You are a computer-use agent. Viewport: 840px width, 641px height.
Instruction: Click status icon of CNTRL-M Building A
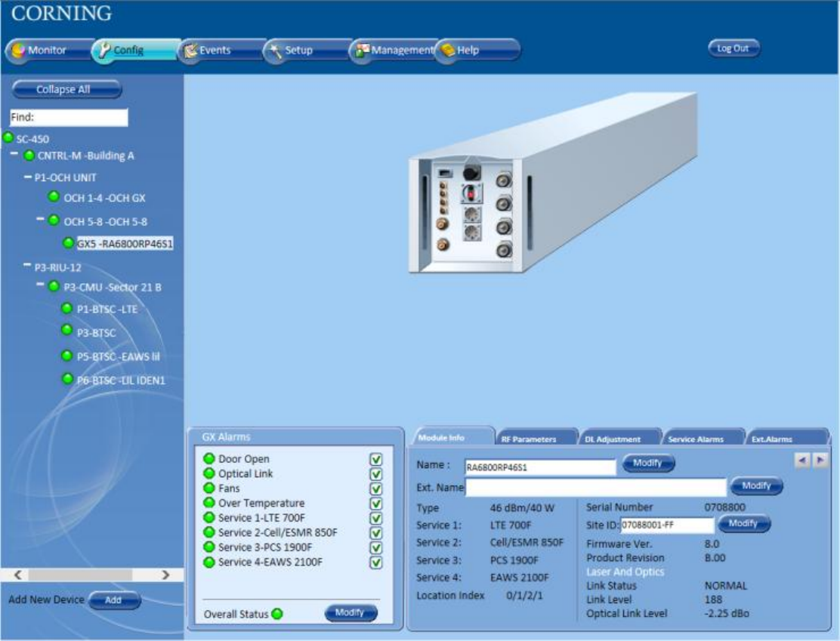(x=29, y=156)
